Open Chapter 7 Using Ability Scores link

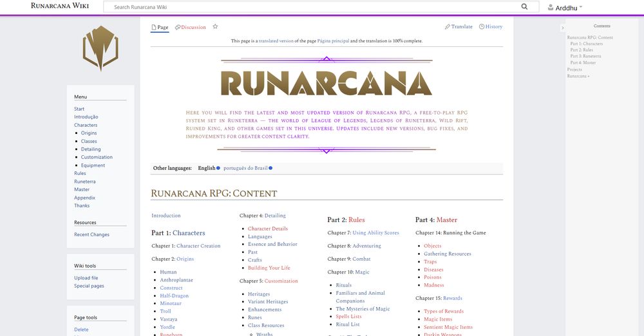pos(376,233)
